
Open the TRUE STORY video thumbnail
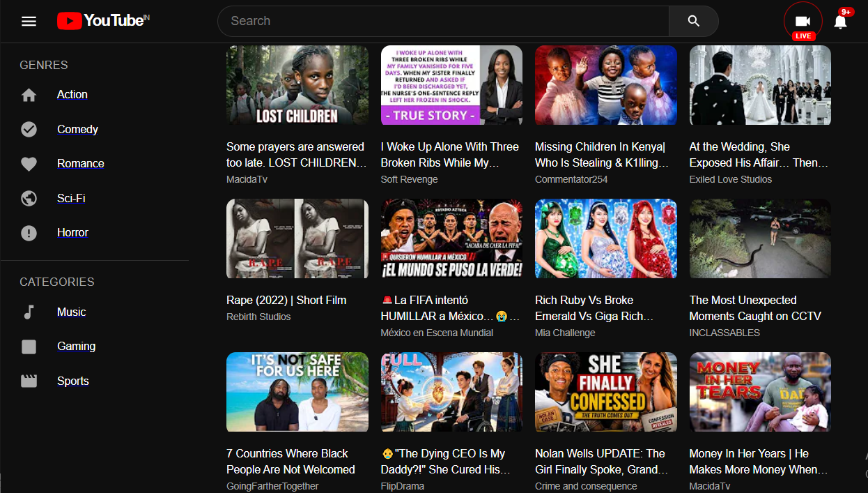pos(451,85)
